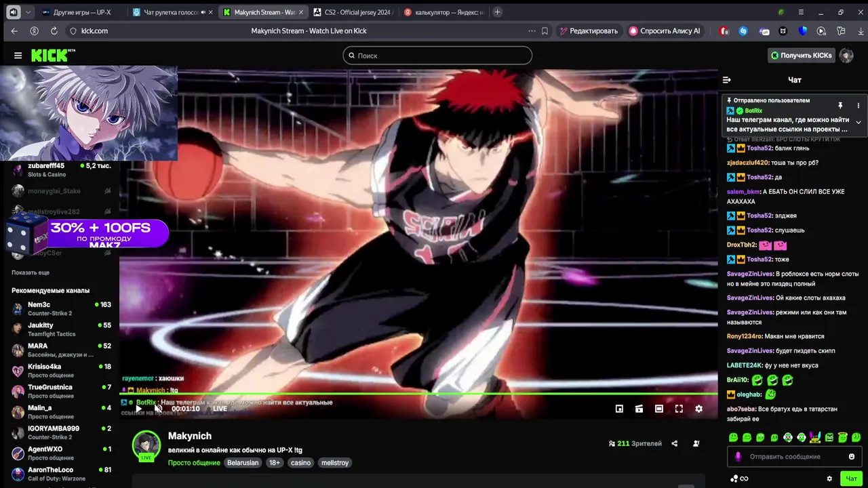Reload the page
The image size is (868, 488).
click(x=54, y=31)
